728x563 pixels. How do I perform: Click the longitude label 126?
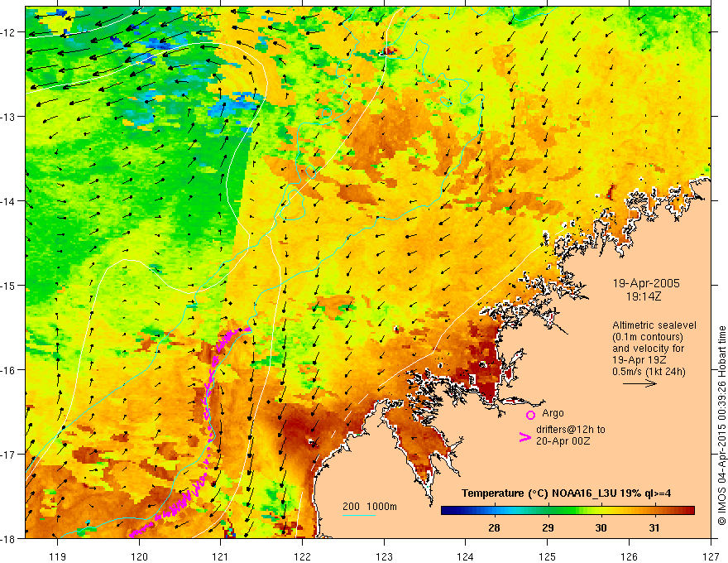coord(629,556)
